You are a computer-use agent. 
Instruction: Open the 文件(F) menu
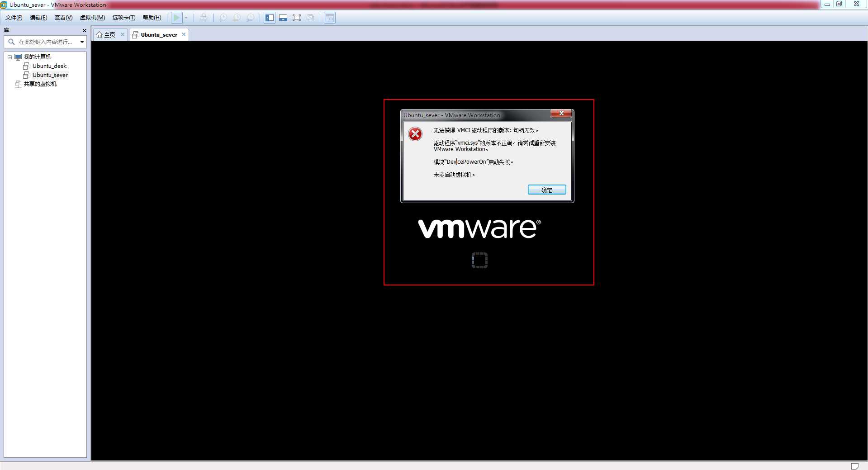point(14,18)
